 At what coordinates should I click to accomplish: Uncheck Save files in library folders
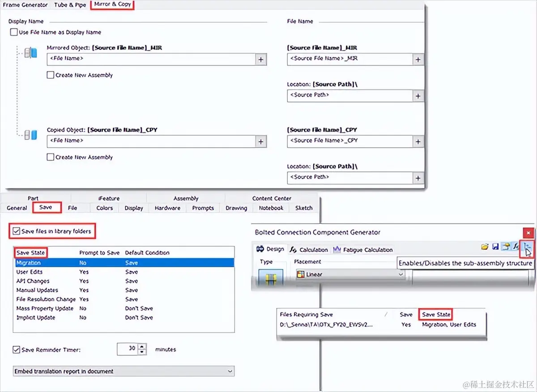click(17, 231)
